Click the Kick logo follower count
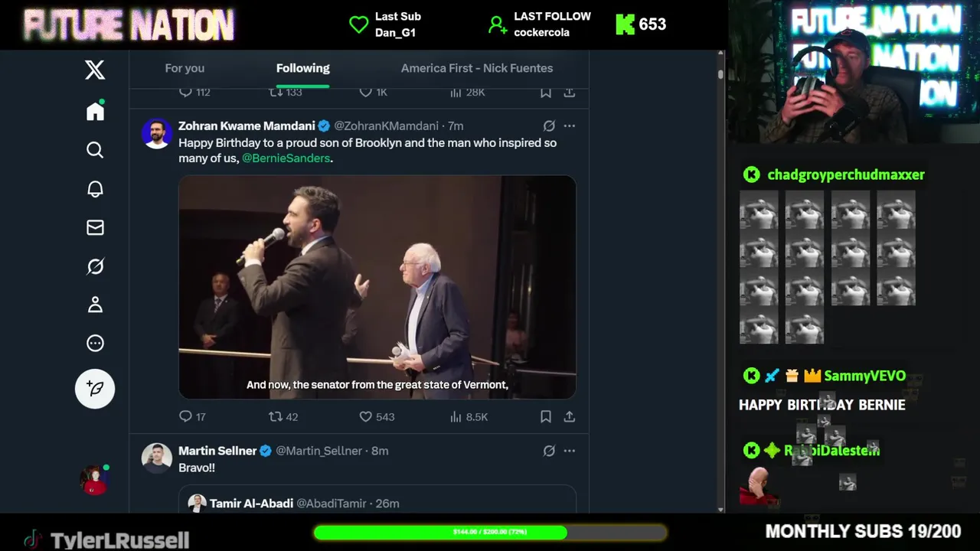 click(641, 24)
